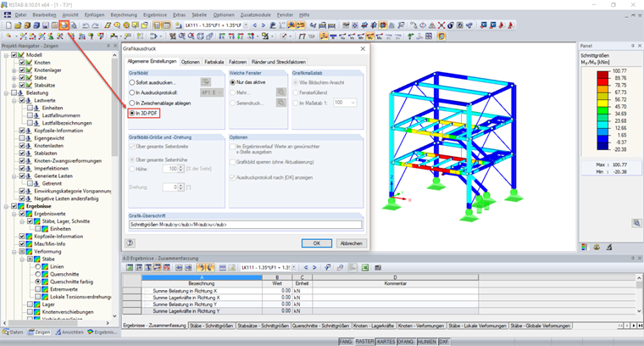
Task: Click the Redo arrow icon
Action: [x=94, y=25]
